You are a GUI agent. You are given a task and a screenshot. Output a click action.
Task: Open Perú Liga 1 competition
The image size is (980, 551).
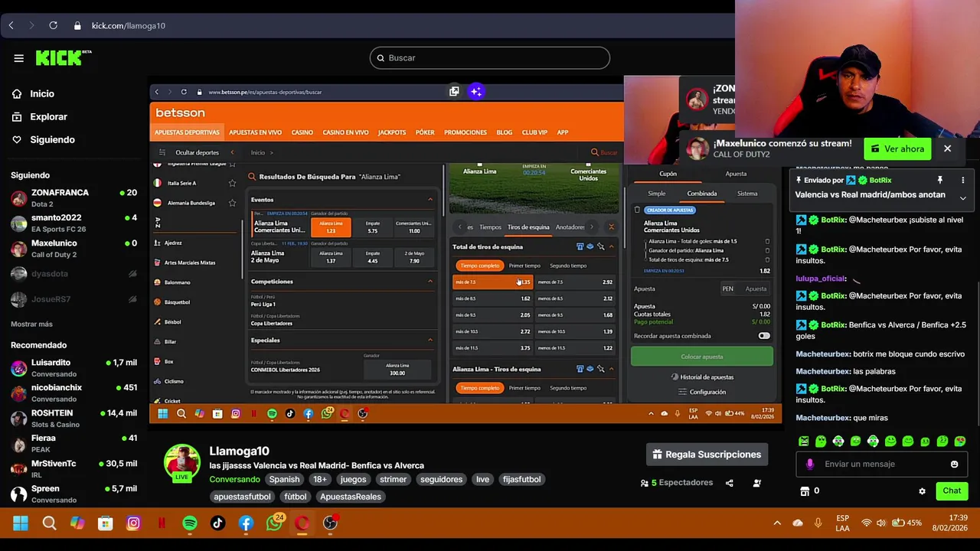(x=263, y=304)
